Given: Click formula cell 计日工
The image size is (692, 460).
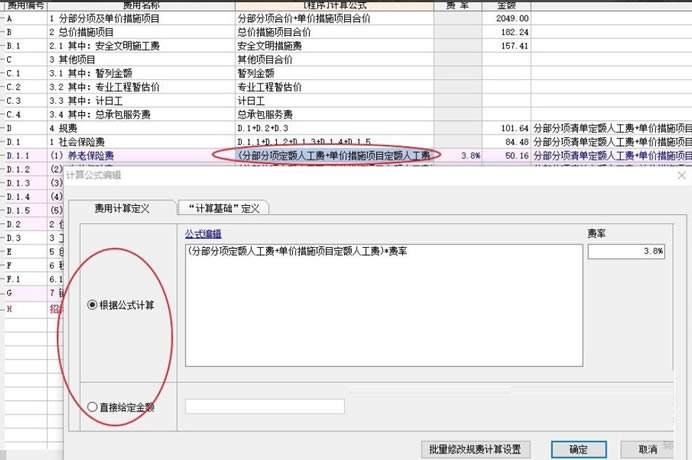Looking at the screenshot, I should coord(334,101).
